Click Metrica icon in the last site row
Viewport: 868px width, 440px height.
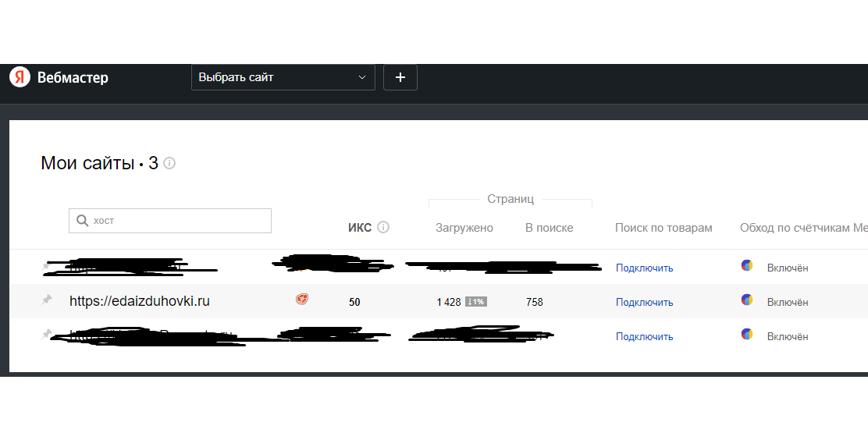[747, 334]
